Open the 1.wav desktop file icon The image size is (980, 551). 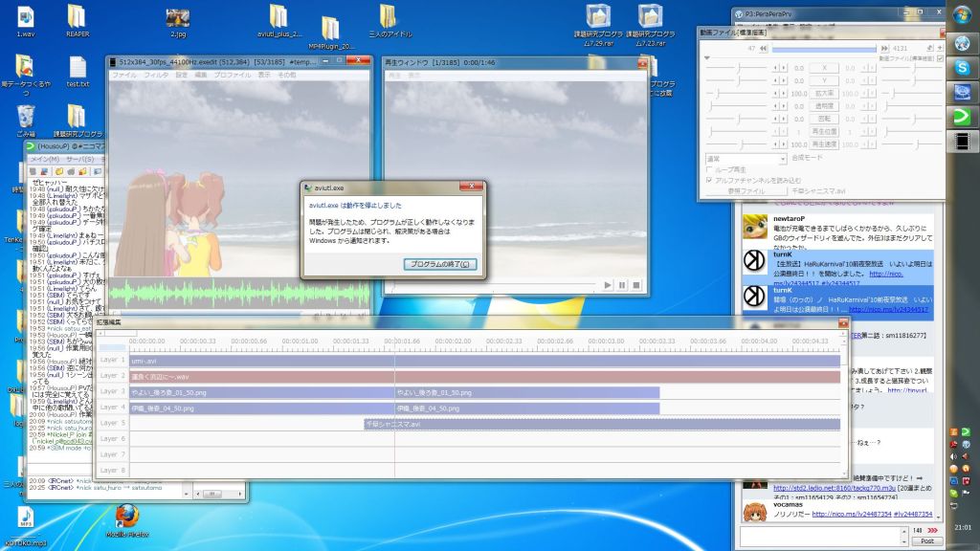pyautogui.click(x=26, y=21)
